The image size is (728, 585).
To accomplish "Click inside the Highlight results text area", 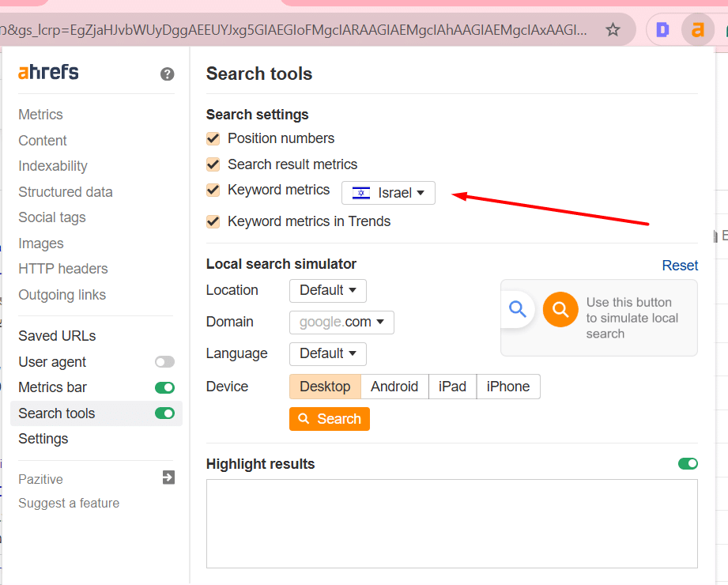I will pos(452,523).
